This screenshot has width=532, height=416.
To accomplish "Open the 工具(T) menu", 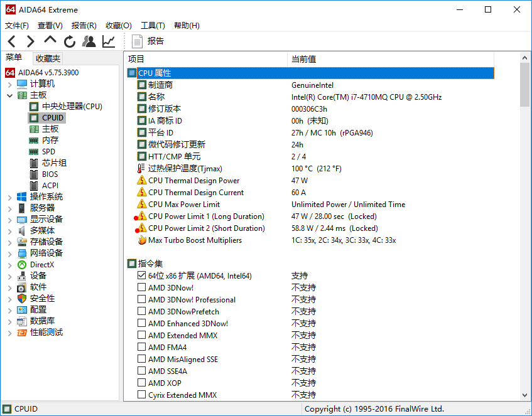I will pyautogui.click(x=153, y=26).
